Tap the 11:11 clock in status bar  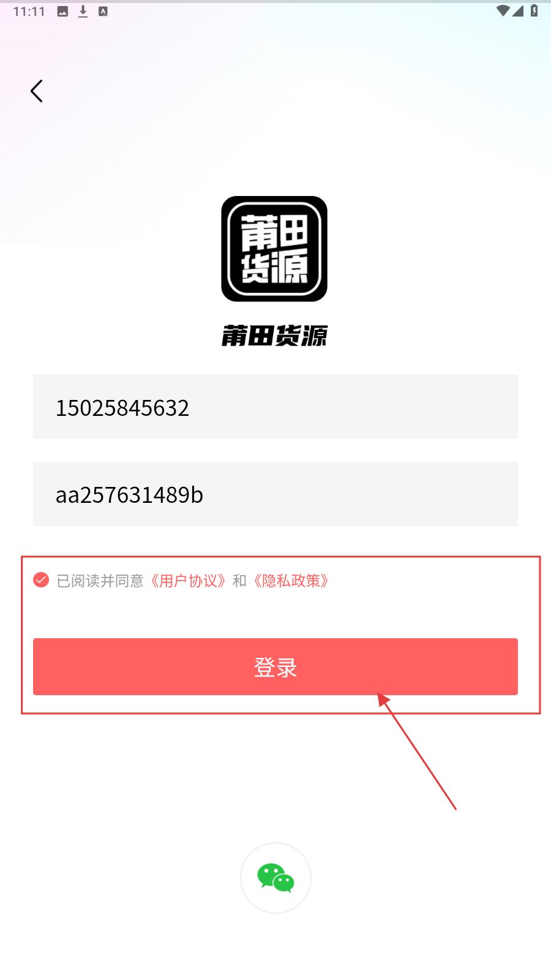pyautogui.click(x=29, y=12)
